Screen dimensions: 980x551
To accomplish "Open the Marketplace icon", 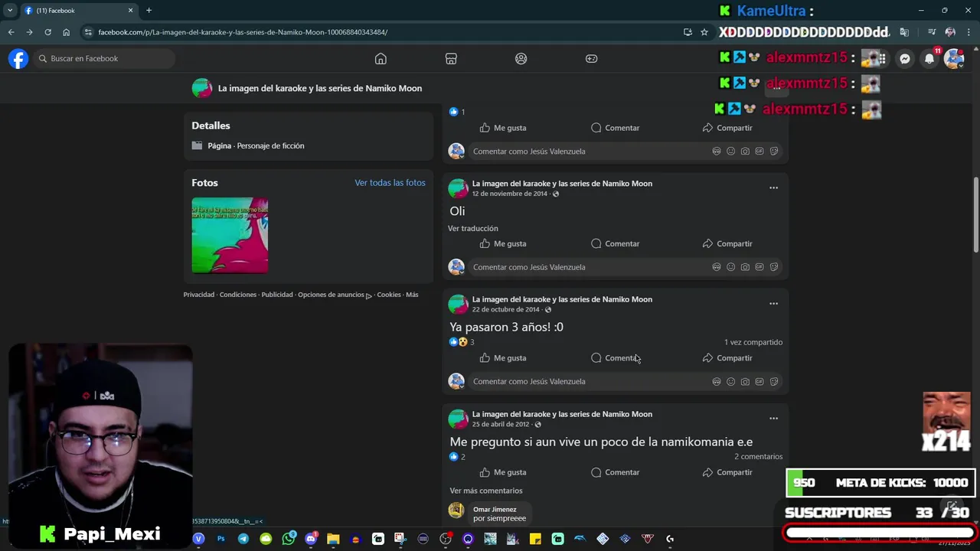I will coord(451,59).
